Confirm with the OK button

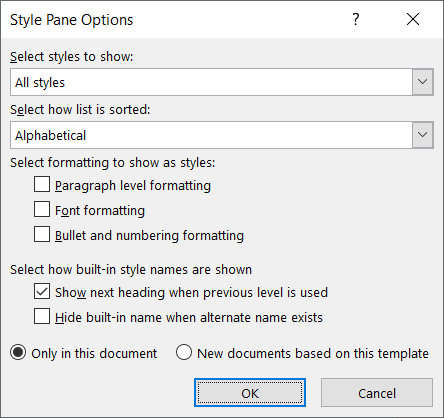[250, 393]
